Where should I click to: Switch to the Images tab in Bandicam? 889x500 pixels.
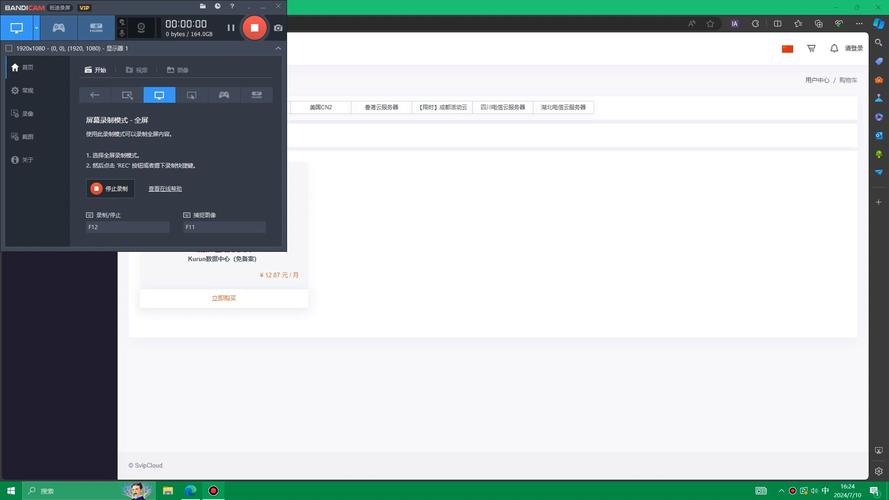click(177, 70)
